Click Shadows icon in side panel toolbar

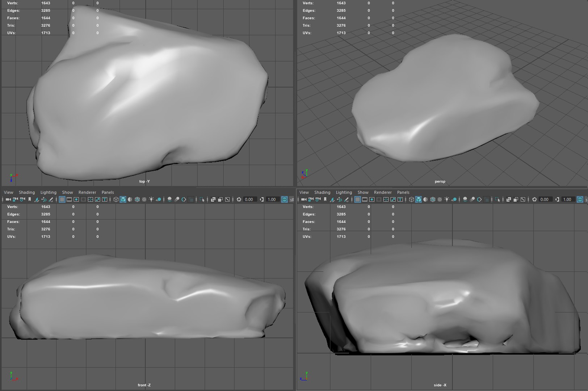(x=454, y=199)
